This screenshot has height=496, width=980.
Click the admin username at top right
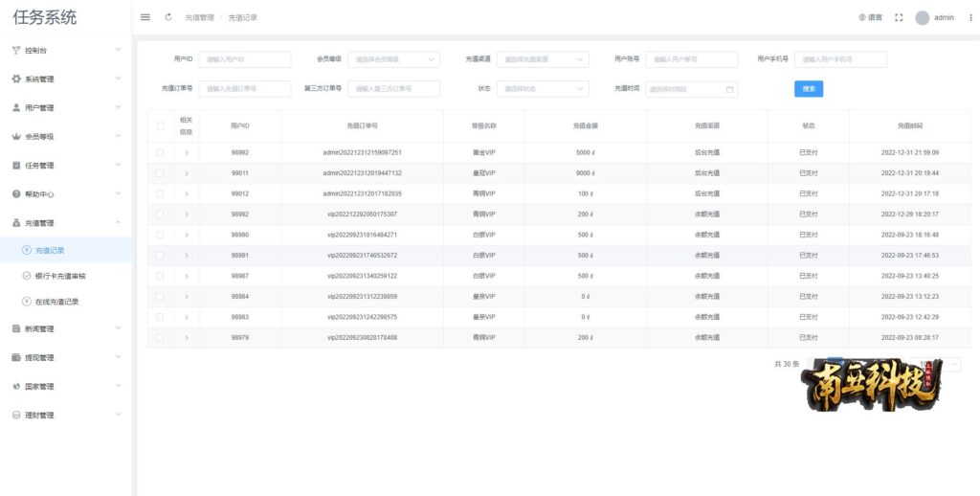pyautogui.click(x=944, y=17)
